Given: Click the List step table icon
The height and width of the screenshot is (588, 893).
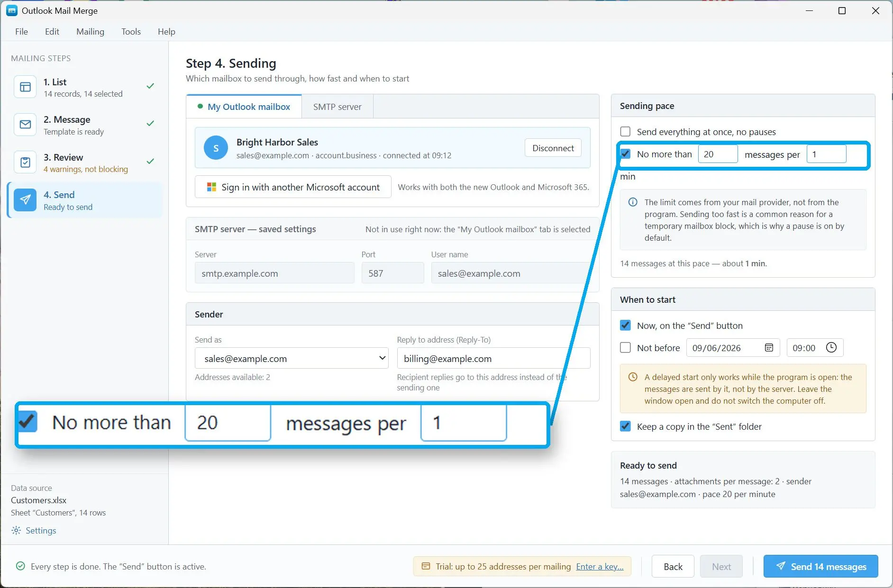Looking at the screenshot, I should point(25,87).
